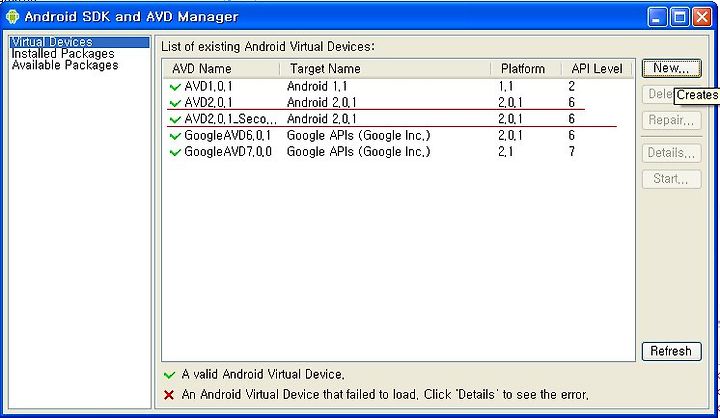
Task: Maximize the Android SDK and AVD Manager window
Action: click(x=680, y=17)
